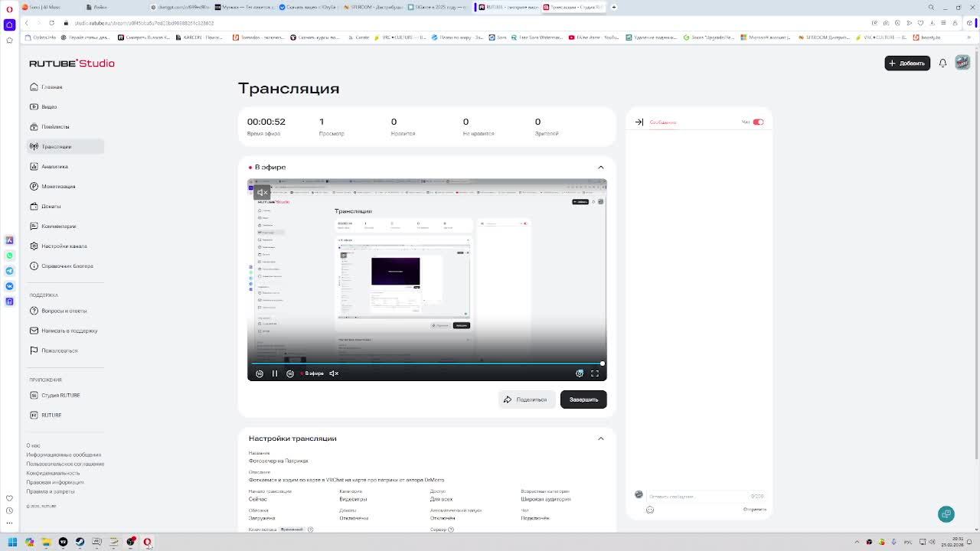
Task: Open Главная in the Studio sidebar
Action: (x=65, y=86)
